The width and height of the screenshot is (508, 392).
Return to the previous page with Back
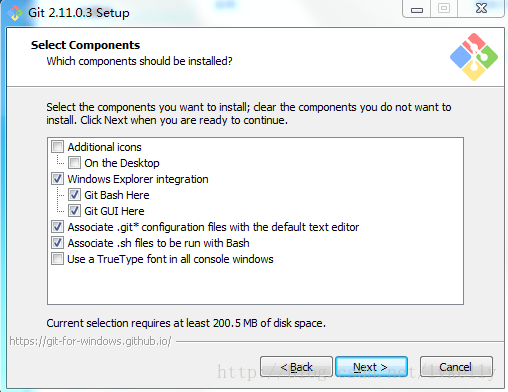coord(296,367)
